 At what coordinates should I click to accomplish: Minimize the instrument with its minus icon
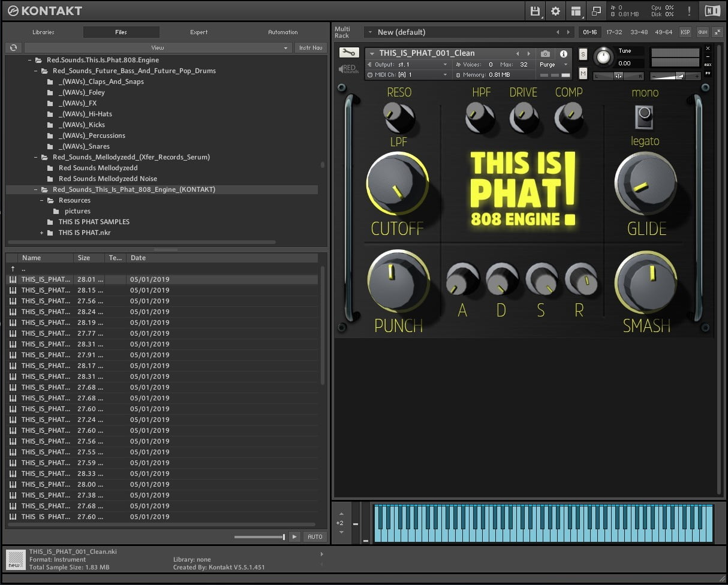[x=708, y=56]
